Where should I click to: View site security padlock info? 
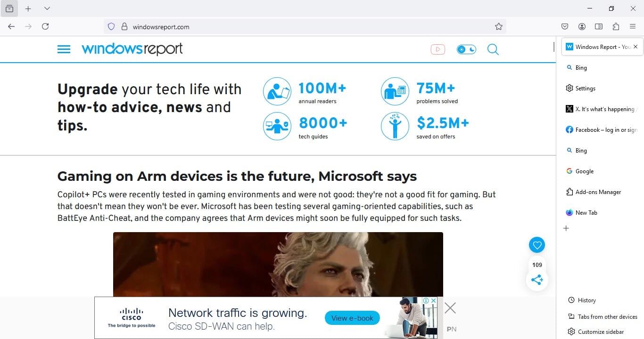click(x=124, y=27)
